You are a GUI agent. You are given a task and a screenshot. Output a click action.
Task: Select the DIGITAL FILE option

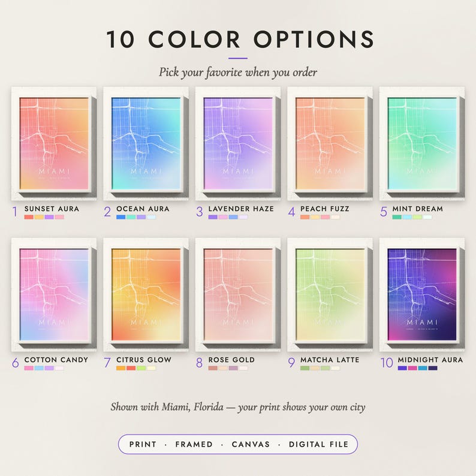point(318,444)
